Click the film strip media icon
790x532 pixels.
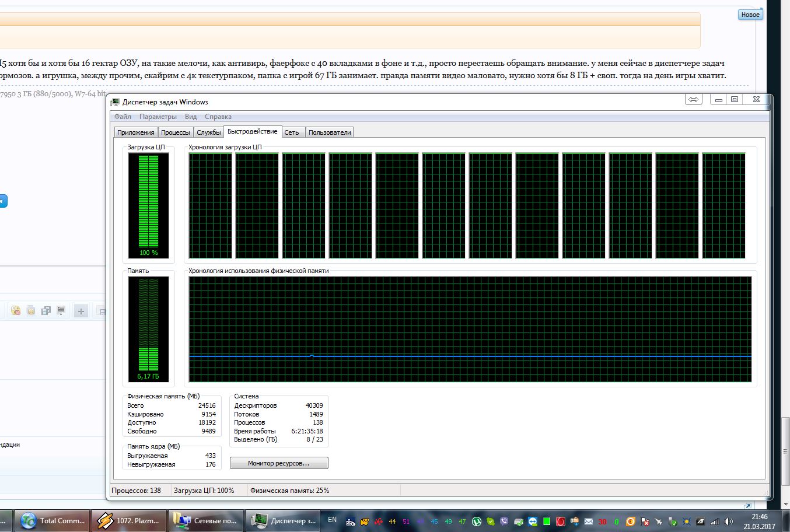pos(46,311)
